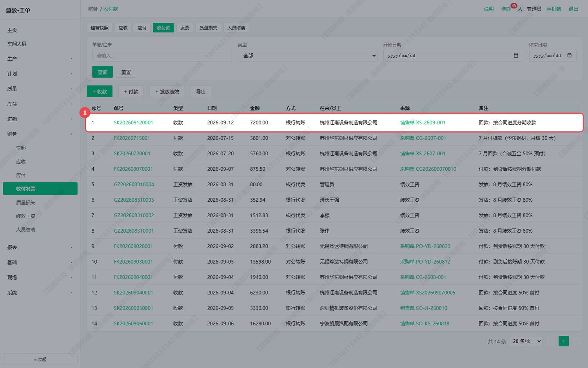The width and height of the screenshot is (588, 368).
Task: Open the 说明 link in the header
Action: 489,9
